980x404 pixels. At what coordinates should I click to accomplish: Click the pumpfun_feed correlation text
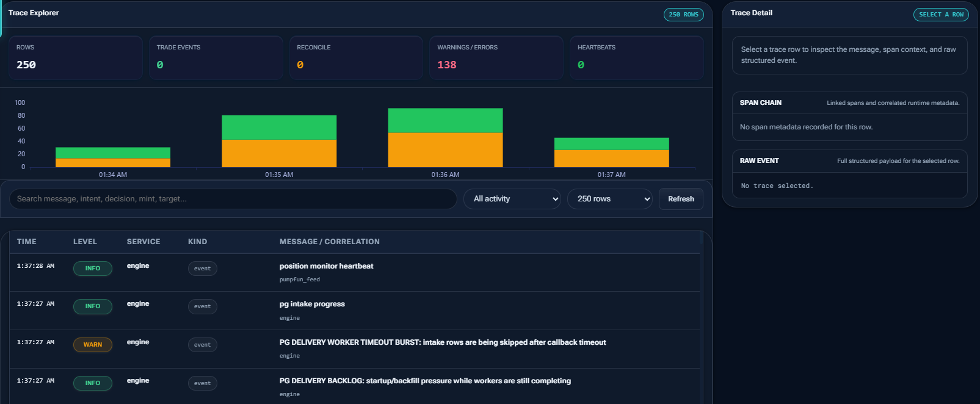click(300, 280)
